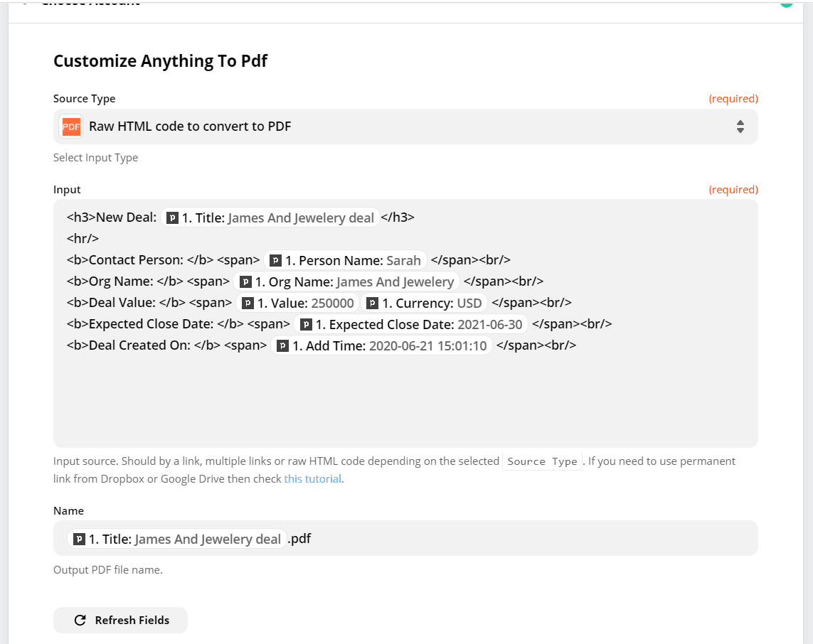Click Pipedrive icon on Title pill in Input
Screen dimensions: 813x644
[172, 218]
